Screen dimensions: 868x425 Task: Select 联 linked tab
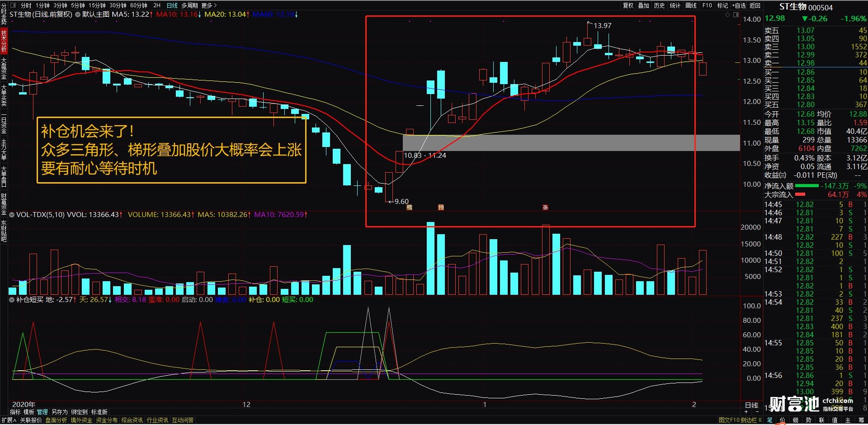(822, 420)
